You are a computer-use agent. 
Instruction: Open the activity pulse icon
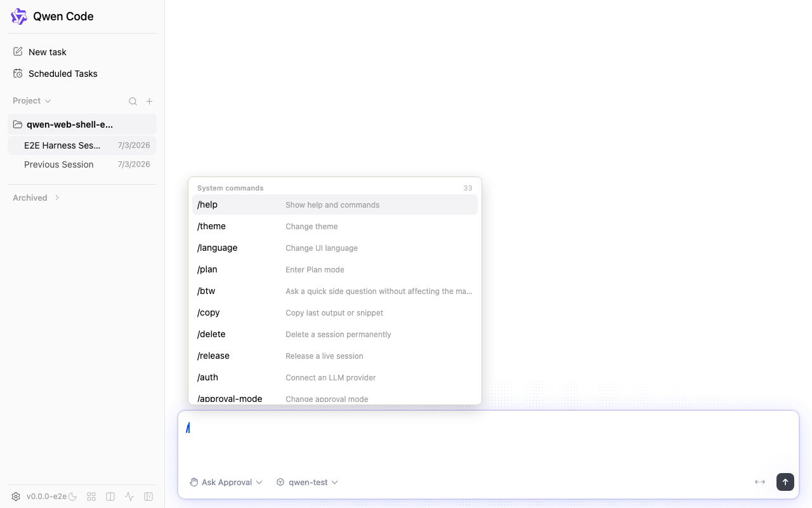(x=129, y=497)
